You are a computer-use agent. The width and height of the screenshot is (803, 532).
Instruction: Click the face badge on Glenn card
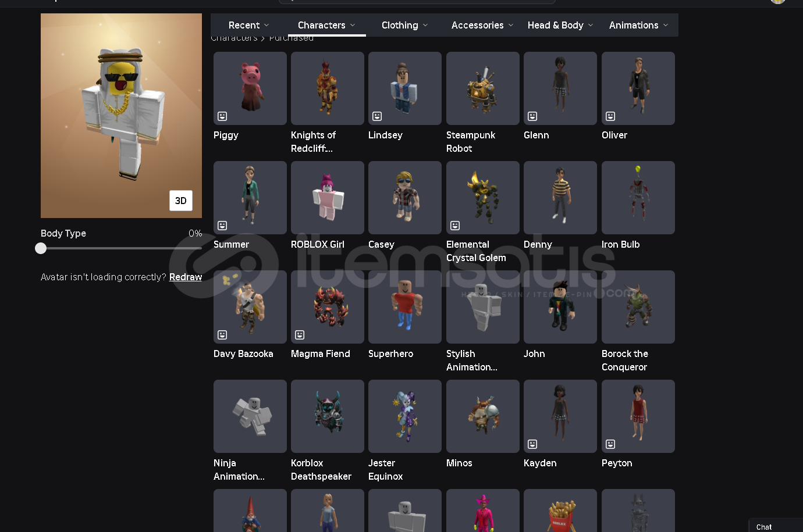tap(532, 116)
